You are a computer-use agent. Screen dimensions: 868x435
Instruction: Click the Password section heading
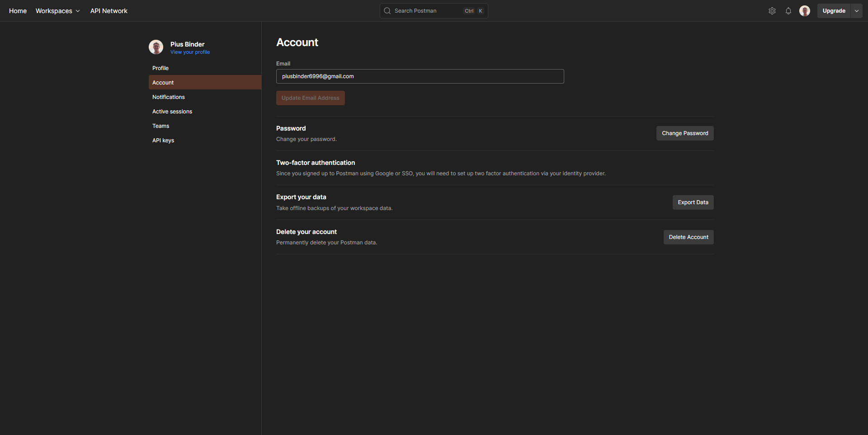(291, 128)
